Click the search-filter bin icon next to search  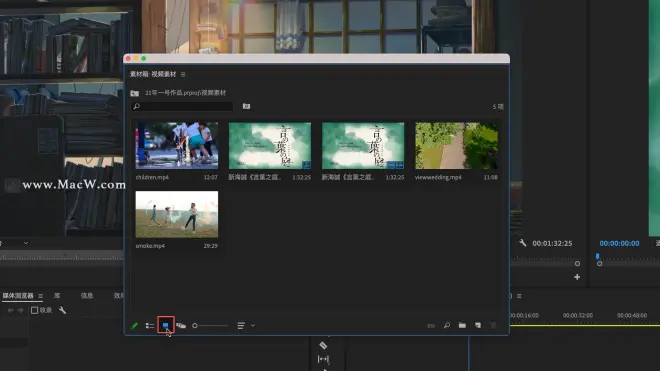(246, 107)
